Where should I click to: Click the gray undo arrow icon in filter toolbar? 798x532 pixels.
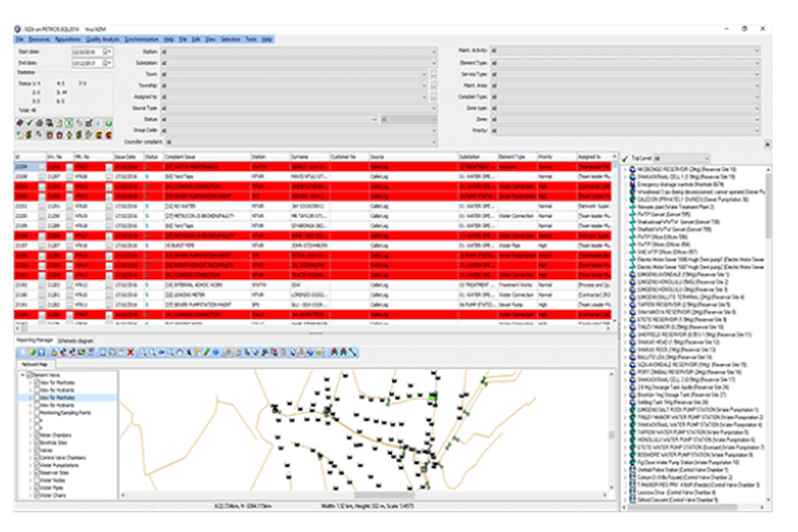point(79,123)
